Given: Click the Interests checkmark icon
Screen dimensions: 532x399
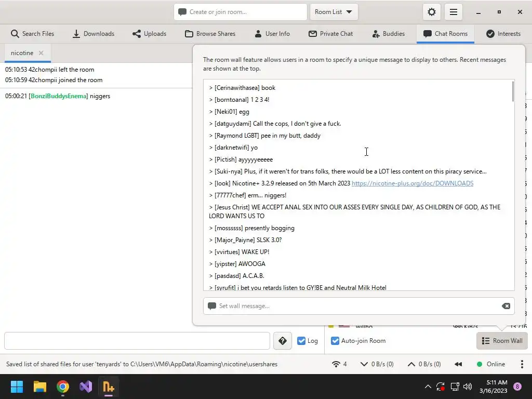Looking at the screenshot, I should 490,34.
